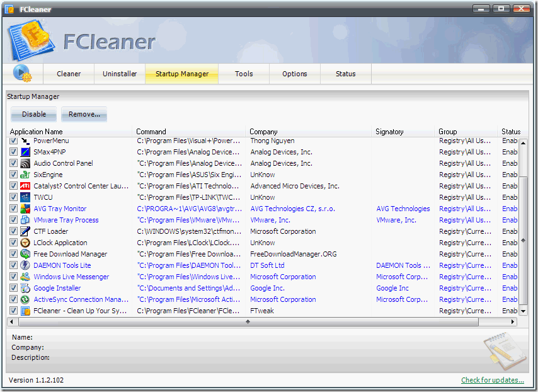Uncheck Free Download Manager checkbox
The height and width of the screenshot is (392, 538).
tap(13, 254)
